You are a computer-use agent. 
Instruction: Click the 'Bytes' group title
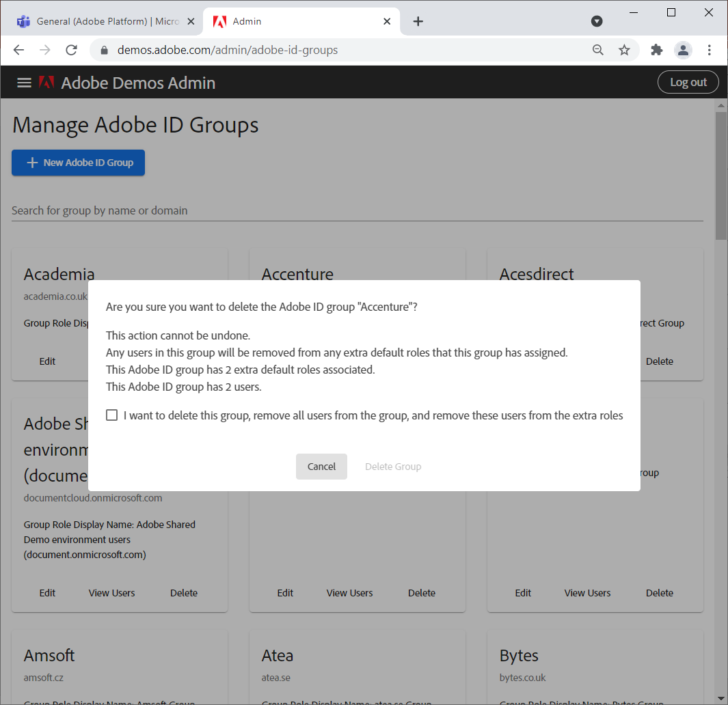pos(519,655)
